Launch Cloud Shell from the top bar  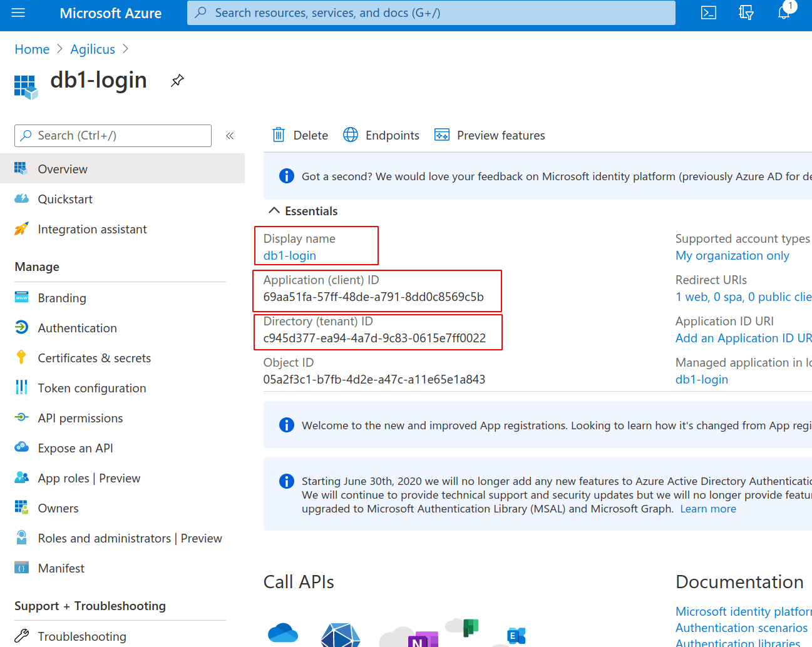point(708,13)
